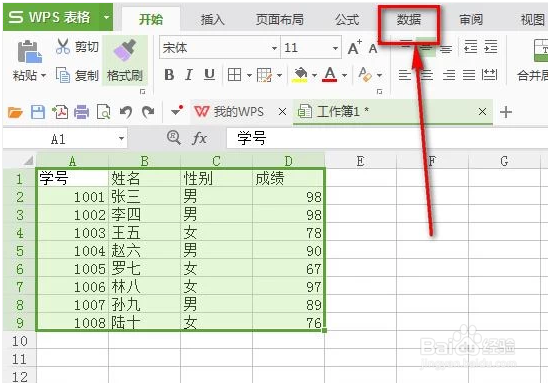Open the font color dropdown arrow

pyautogui.click(x=344, y=75)
